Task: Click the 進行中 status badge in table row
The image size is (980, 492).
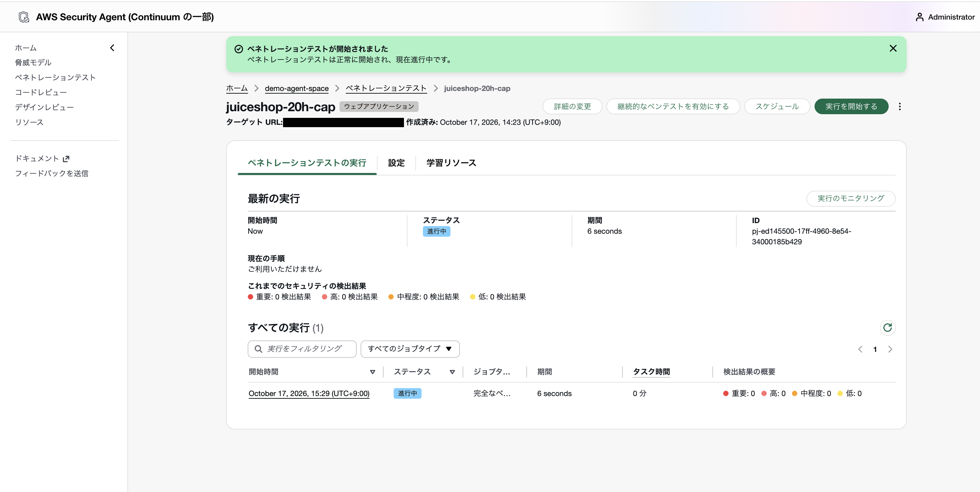Action: pos(407,393)
